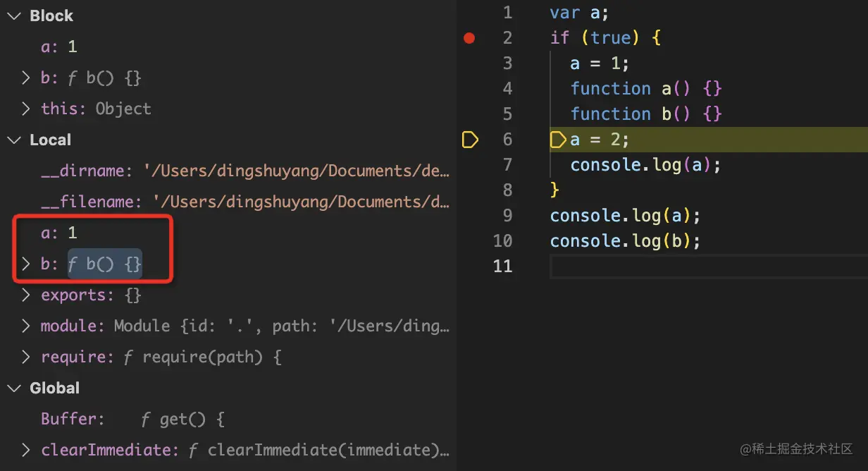The width and height of the screenshot is (868, 471).
Task: Expand this: Object entry
Action: click(26, 109)
